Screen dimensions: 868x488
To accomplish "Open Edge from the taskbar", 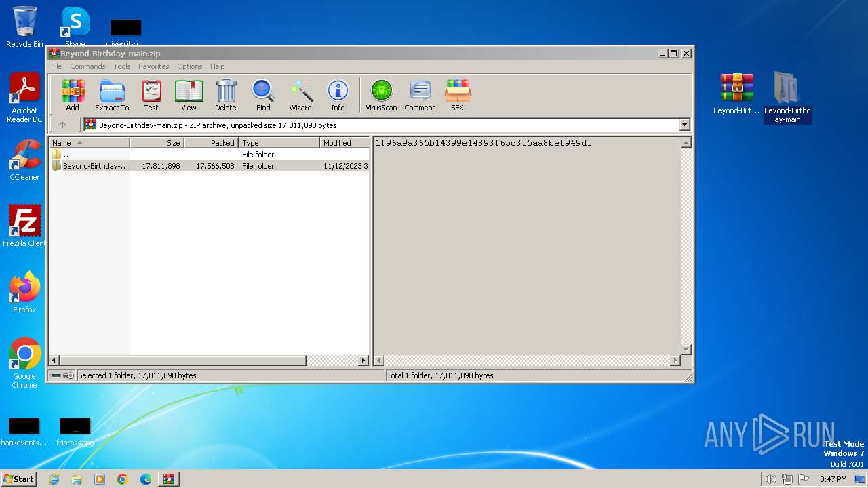I will 146,479.
